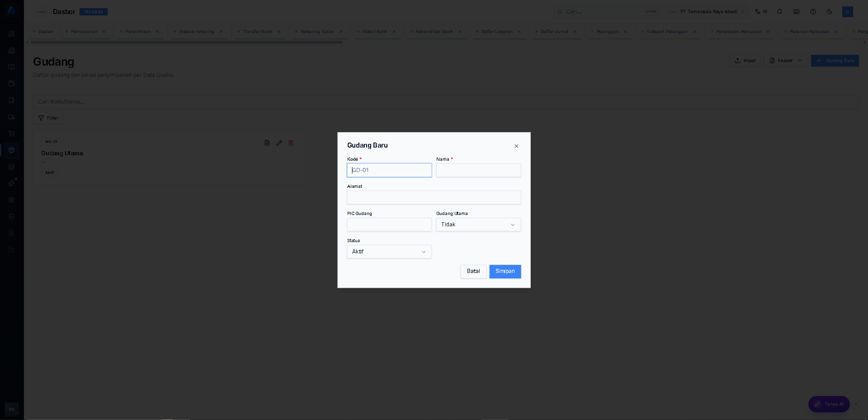Click the Impor button
The image size is (868, 420).
tap(745, 61)
